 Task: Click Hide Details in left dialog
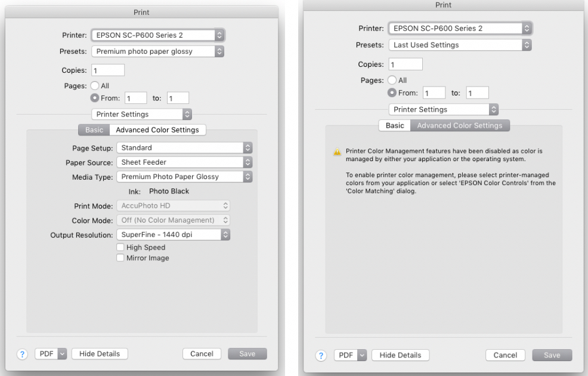click(100, 354)
